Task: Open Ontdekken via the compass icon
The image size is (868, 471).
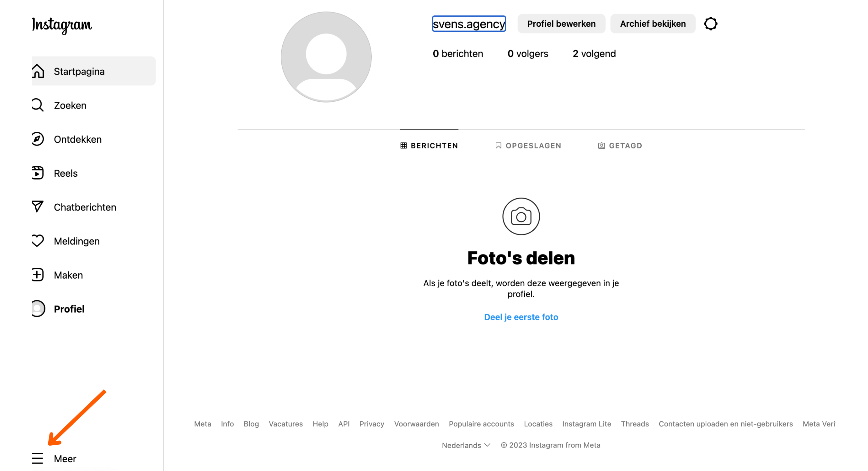Action: click(37, 139)
